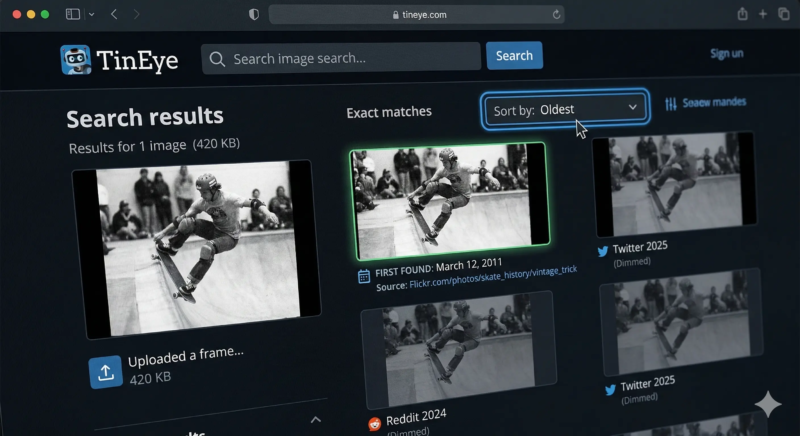The height and width of the screenshot is (436, 800).
Task: Open the Reddit 2024 result thumbnail
Action: 458,350
